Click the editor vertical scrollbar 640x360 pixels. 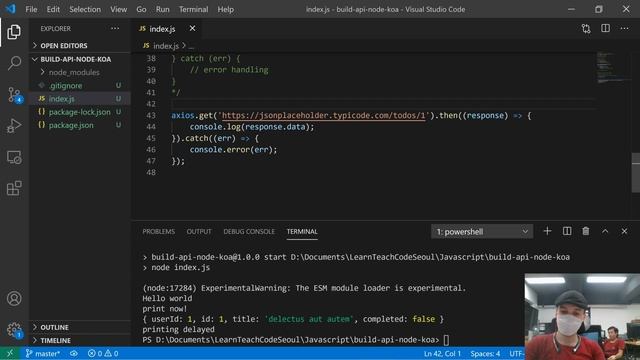coord(636,172)
